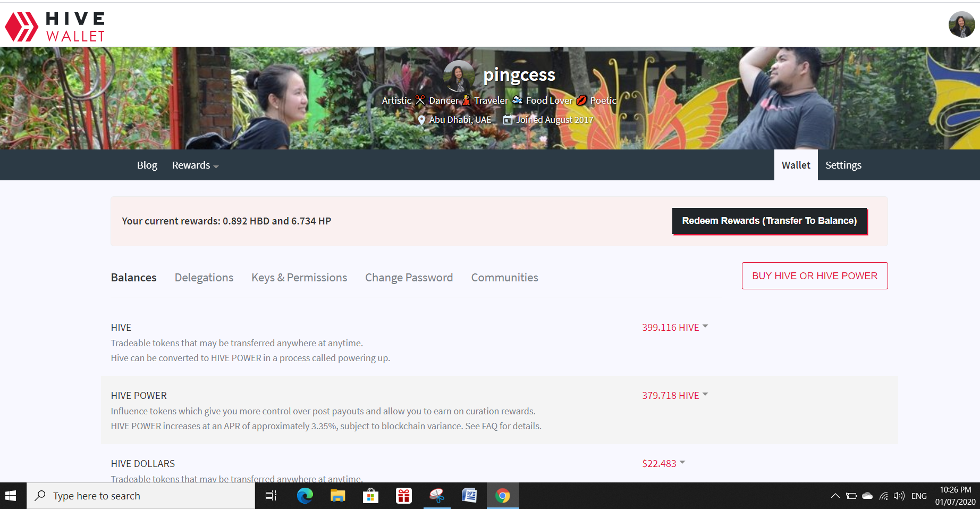Open the Blog tab
Viewport: 980px width, 509px height.
pyautogui.click(x=147, y=165)
